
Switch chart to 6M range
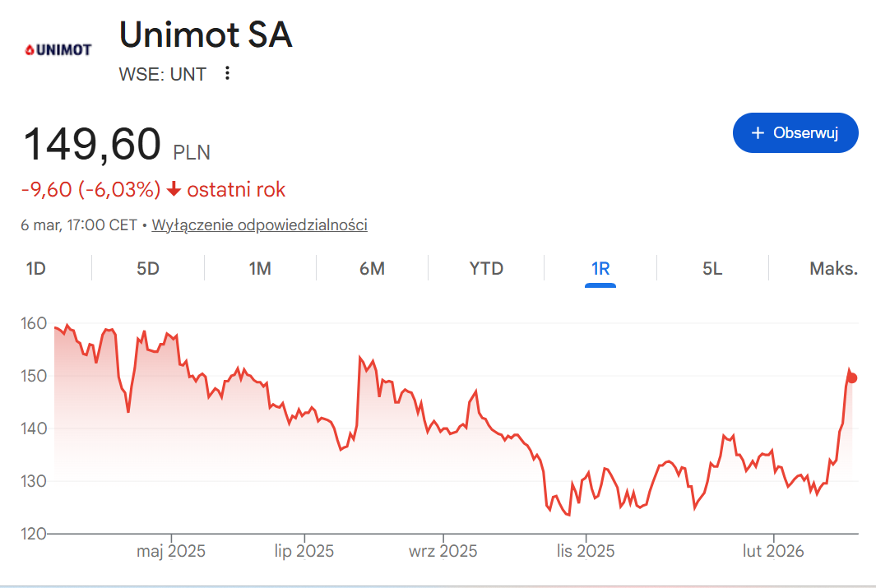(x=372, y=269)
